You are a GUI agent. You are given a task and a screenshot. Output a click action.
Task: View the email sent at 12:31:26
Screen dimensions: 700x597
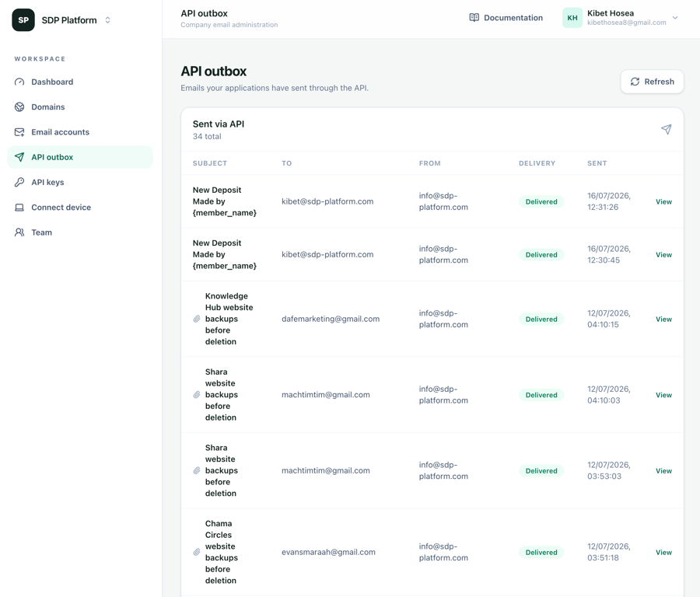(663, 201)
